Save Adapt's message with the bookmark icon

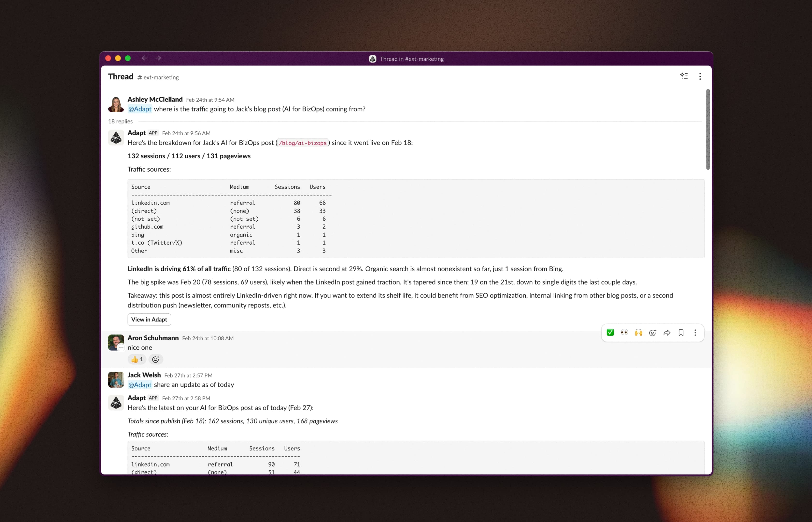[x=681, y=333]
